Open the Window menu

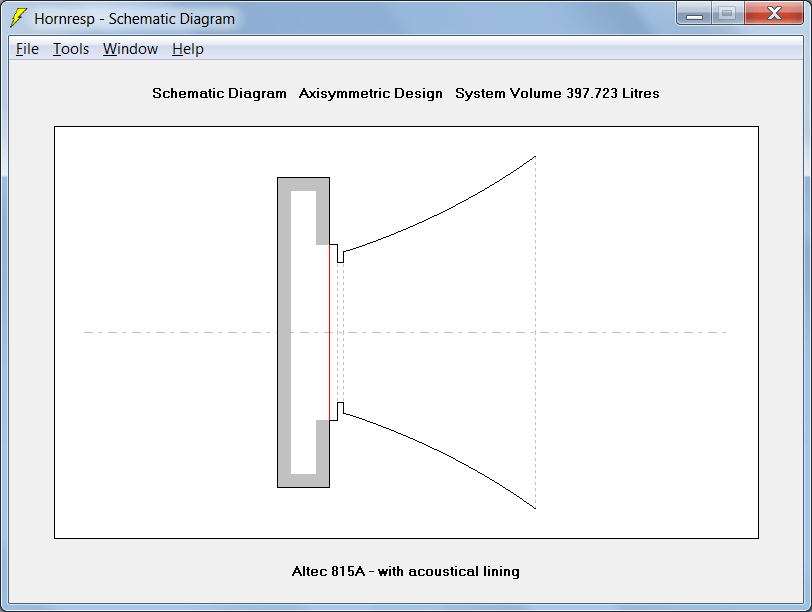(130, 49)
